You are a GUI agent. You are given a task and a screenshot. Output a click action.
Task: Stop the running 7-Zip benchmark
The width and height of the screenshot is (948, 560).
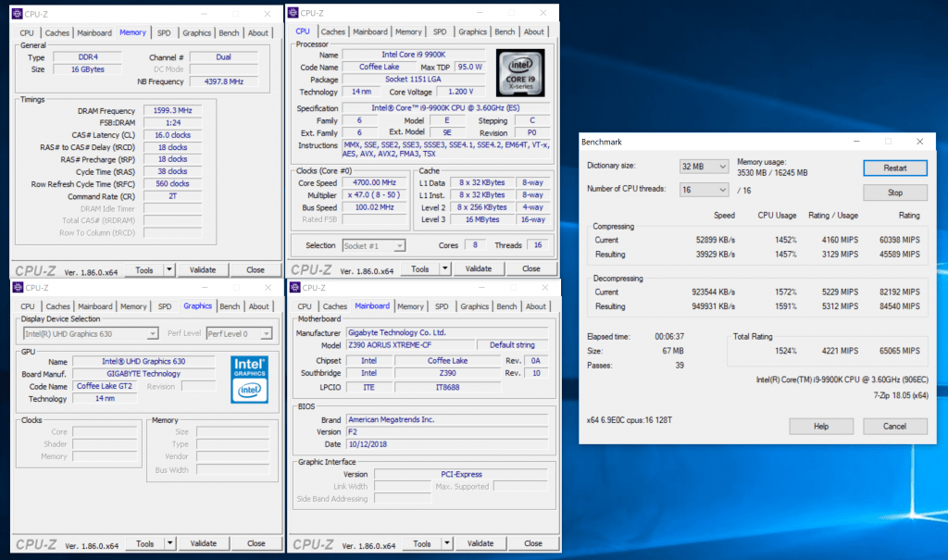895,193
